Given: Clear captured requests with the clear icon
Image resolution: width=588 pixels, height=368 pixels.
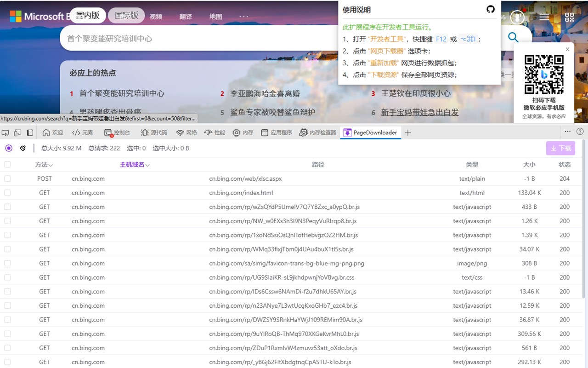Looking at the screenshot, I should 23,148.
